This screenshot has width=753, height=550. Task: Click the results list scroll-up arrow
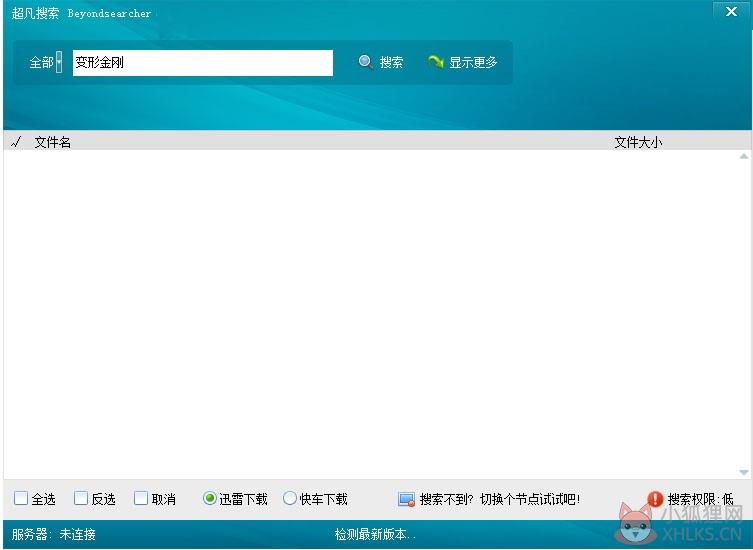(x=744, y=156)
